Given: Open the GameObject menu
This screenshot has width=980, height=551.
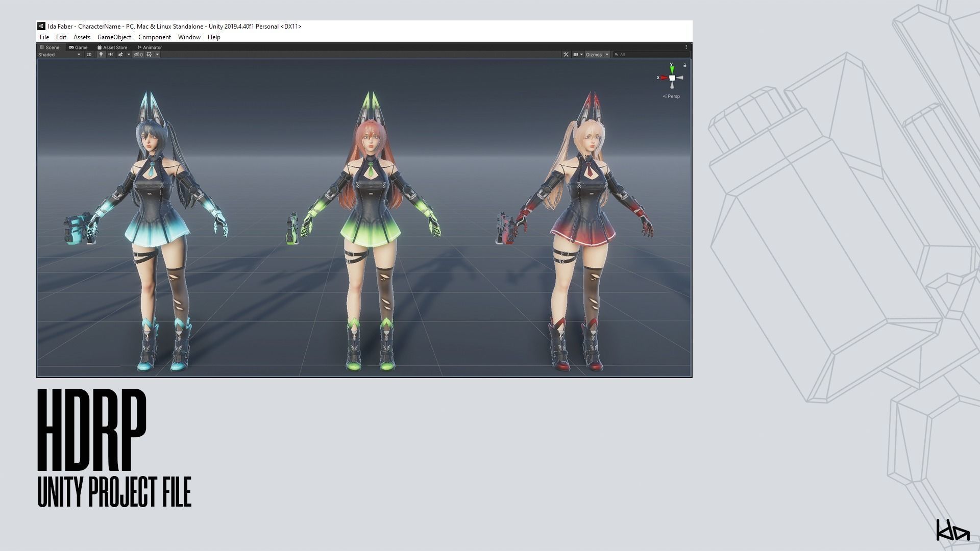Looking at the screenshot, I should [114, 37].
